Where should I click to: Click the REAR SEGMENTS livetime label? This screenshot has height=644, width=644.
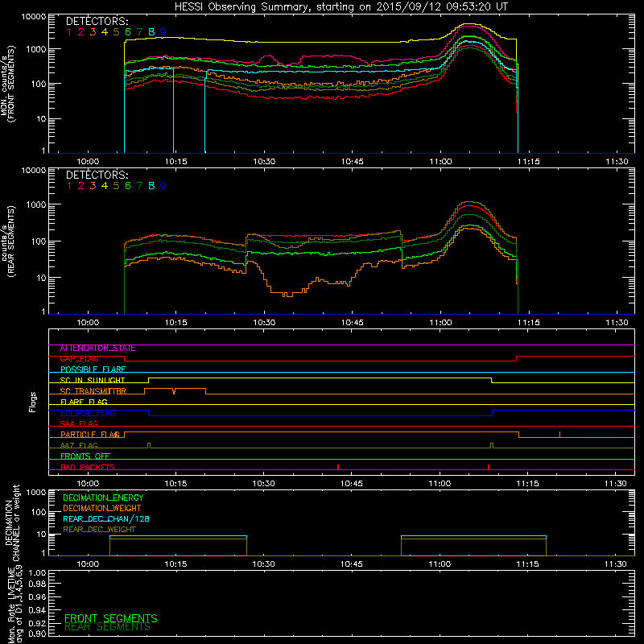coord(108,627)
